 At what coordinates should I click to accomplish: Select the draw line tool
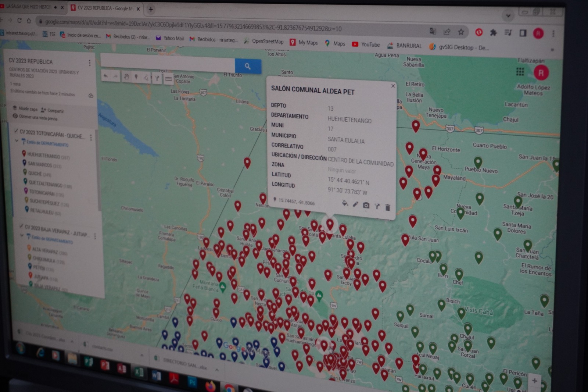146,78
